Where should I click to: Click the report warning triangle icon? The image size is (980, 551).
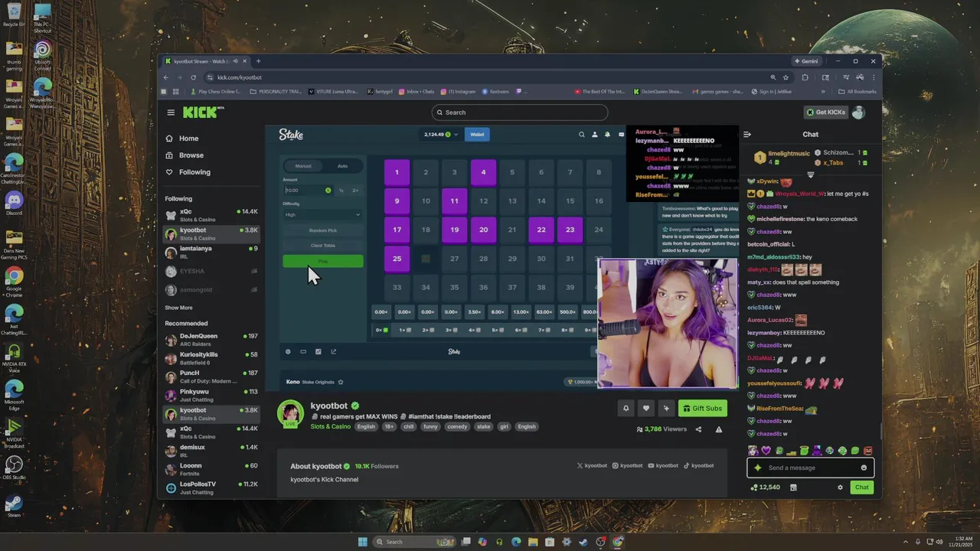(719, 429)
